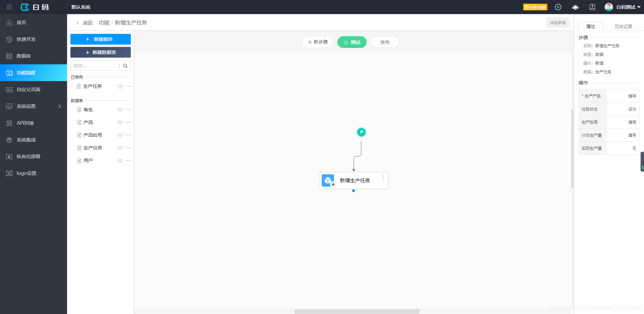
Task: Click the 系统集成 layers icon
Action: click(x=9, y=140)
